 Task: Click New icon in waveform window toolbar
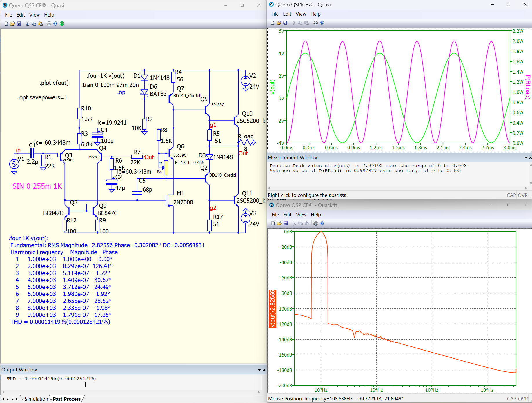(x=273, y=23)
